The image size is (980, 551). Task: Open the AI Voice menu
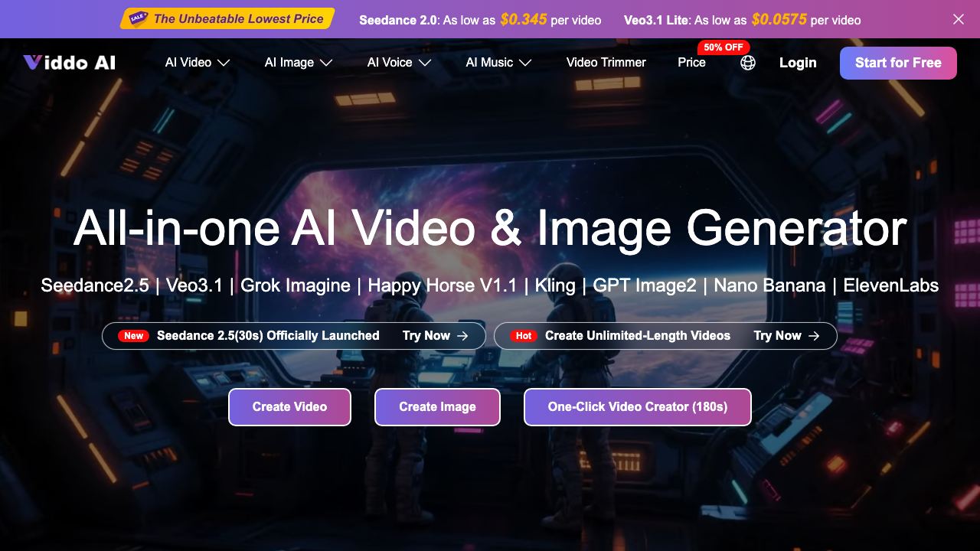click(399, 63)
